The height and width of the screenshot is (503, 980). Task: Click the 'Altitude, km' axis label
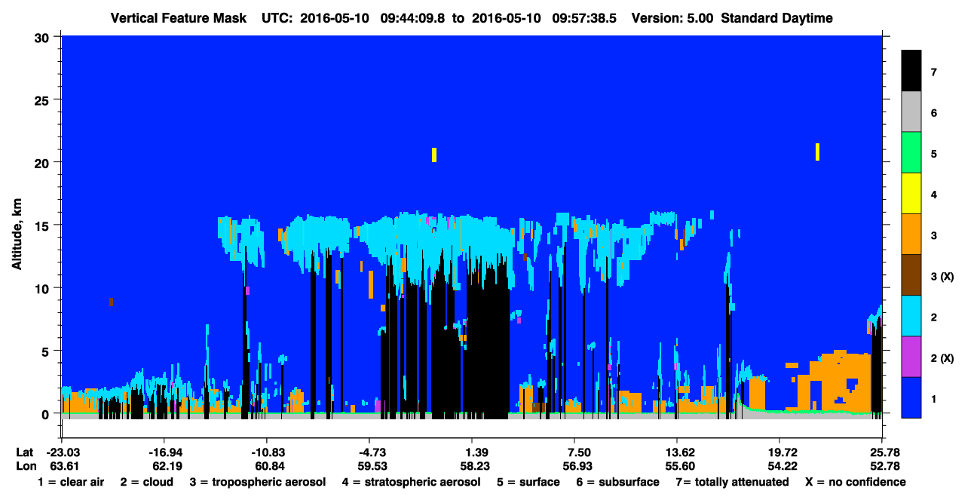(x=17, y=236)
